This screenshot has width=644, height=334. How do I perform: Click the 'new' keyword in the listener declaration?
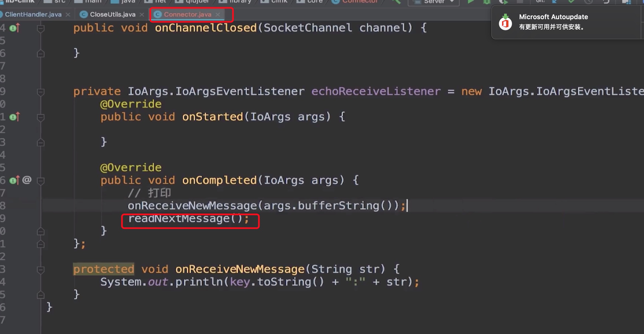pos(471,91)
